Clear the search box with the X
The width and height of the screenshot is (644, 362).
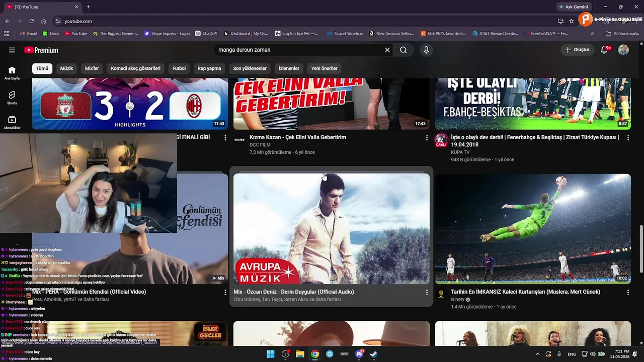(387, 50)
